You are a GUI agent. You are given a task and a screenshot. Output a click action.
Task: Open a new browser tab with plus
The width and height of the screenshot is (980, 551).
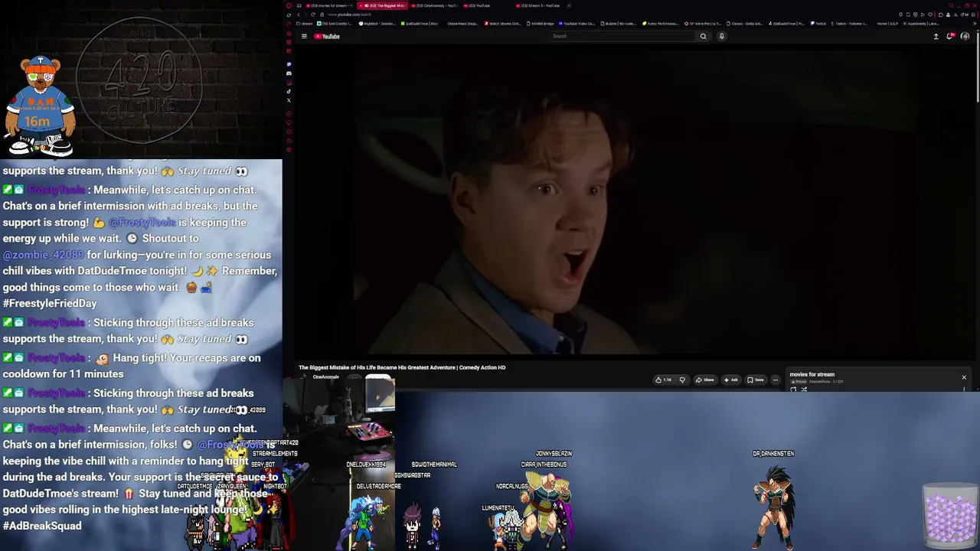coord(570,5)
